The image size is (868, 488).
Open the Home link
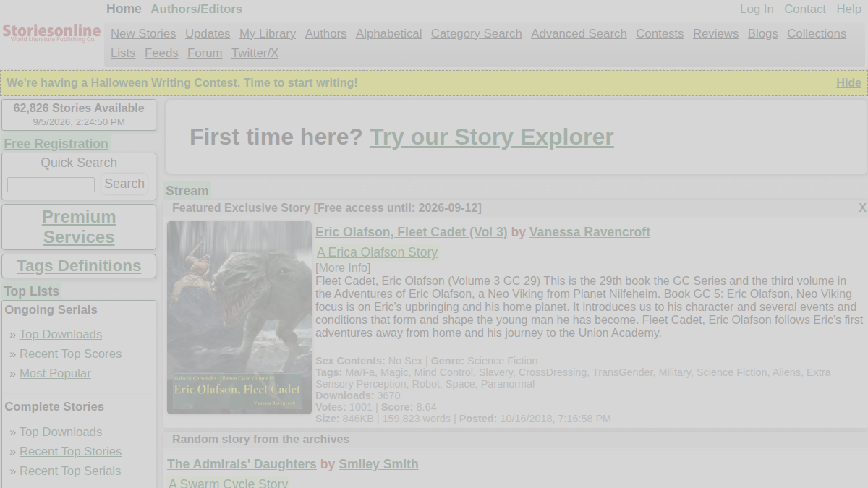124,9
